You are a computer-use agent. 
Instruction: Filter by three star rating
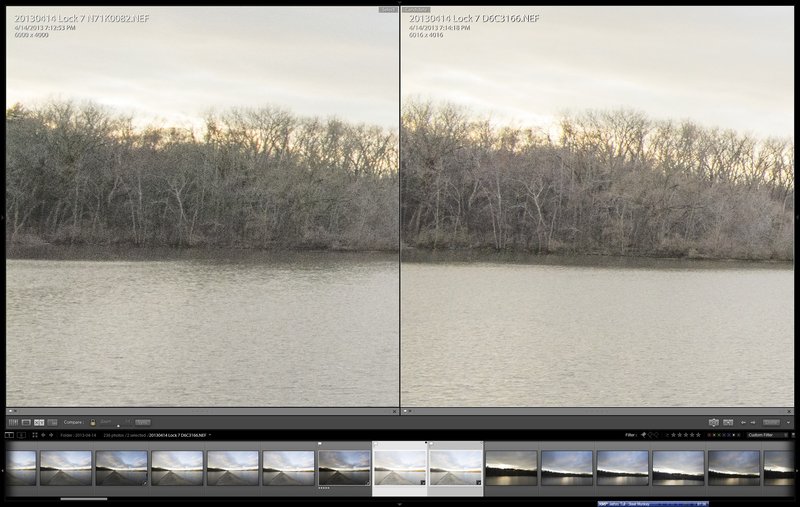click(x=686, y=435)
